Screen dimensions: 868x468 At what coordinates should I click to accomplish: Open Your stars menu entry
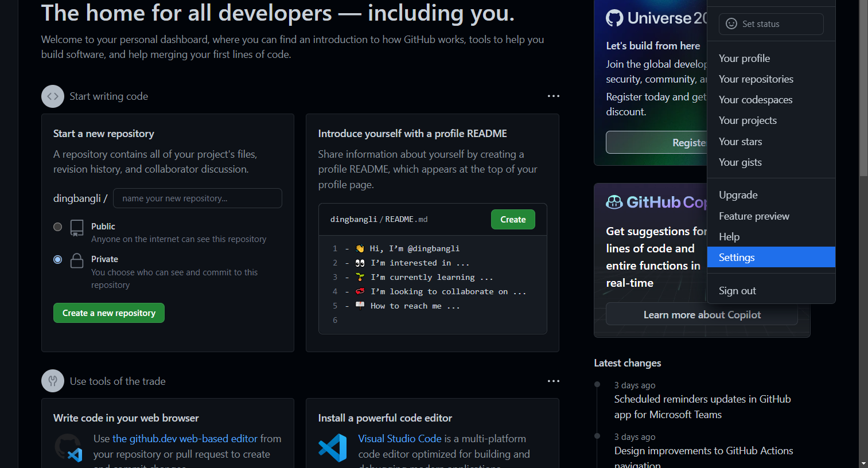pyautogui.click(x=771, y=142)
